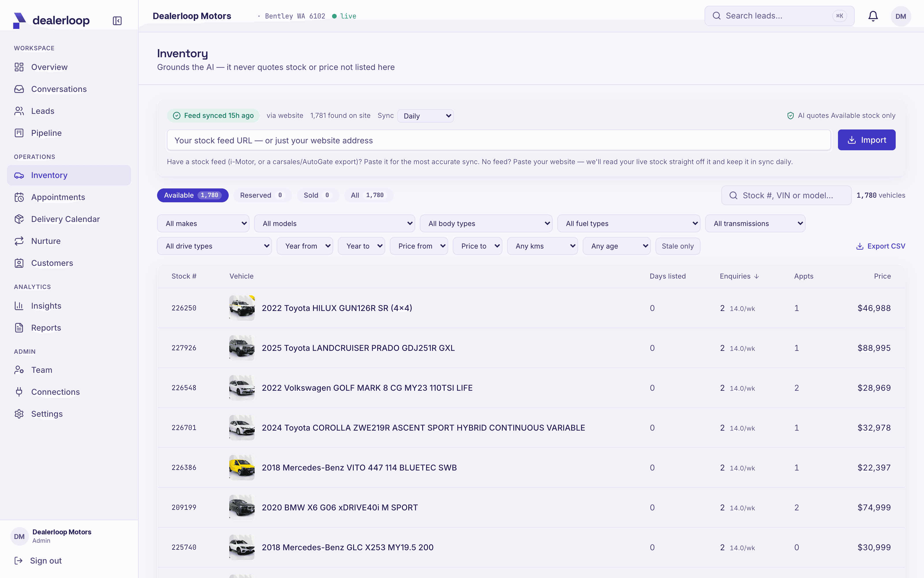Click the dealerloop logo
The image size is (924, 578).
[x=51, y=20]
